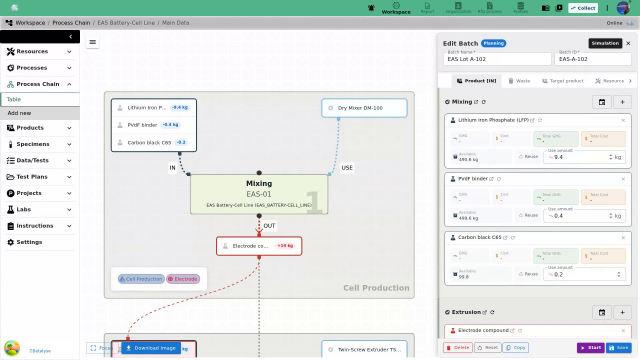Click the Process Chain breadcrumb link

coord(71,23)
